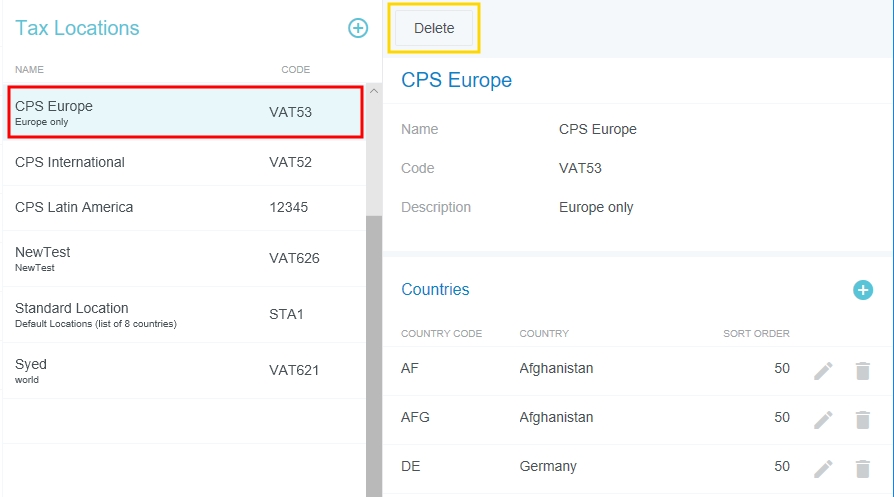Delete the AF Afghanistan country row

pos(862,370)
